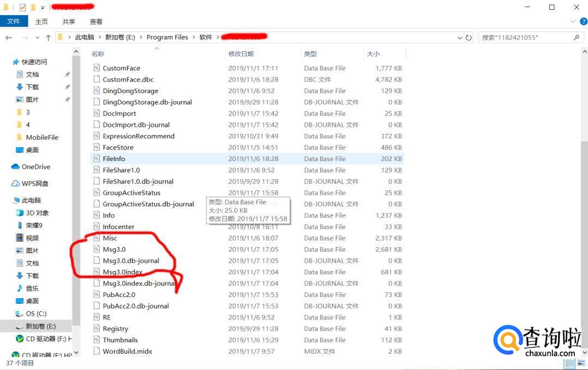Click 此电脑 in the address breadcrumb
Screen dimensions: 588x370
click(84, 37)
